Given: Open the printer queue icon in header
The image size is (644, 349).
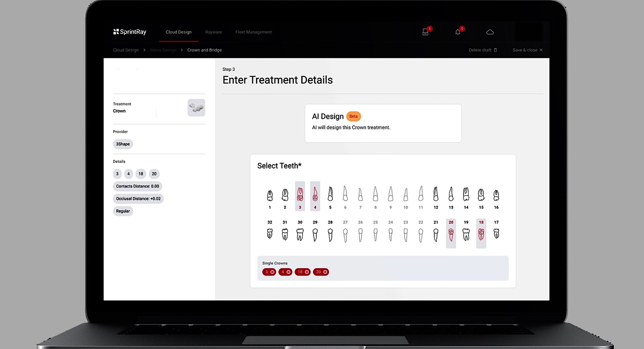Looking at the screenshot, I should (x=425, y=32).
